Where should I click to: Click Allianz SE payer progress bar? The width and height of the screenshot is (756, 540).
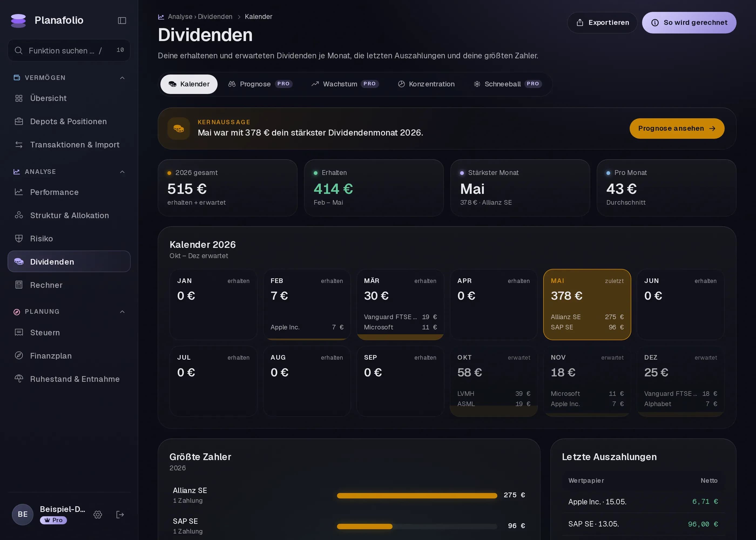click(417, 496)
